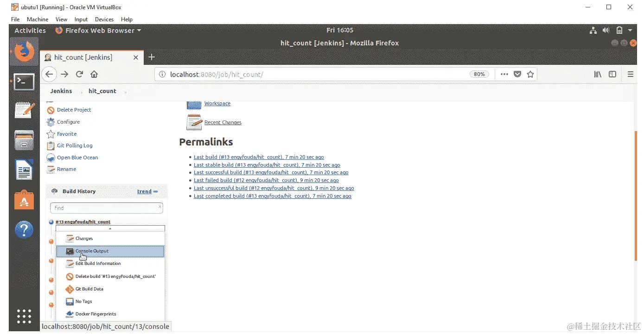Image resolution: width=644 pixels, height=334 pixels.
Task: Show Applications grid in the dock
Action: point(24,316)
